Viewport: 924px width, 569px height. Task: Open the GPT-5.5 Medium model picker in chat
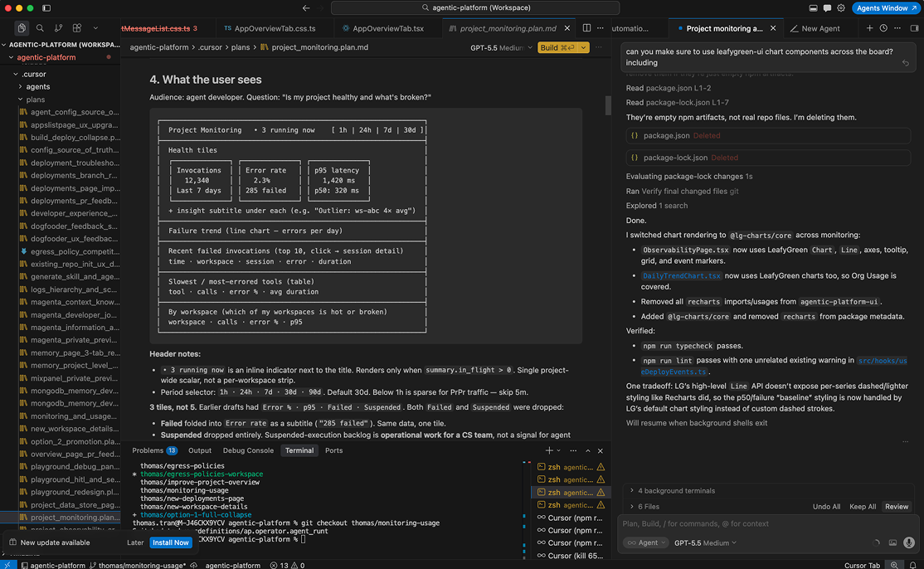tap(705, 543)
